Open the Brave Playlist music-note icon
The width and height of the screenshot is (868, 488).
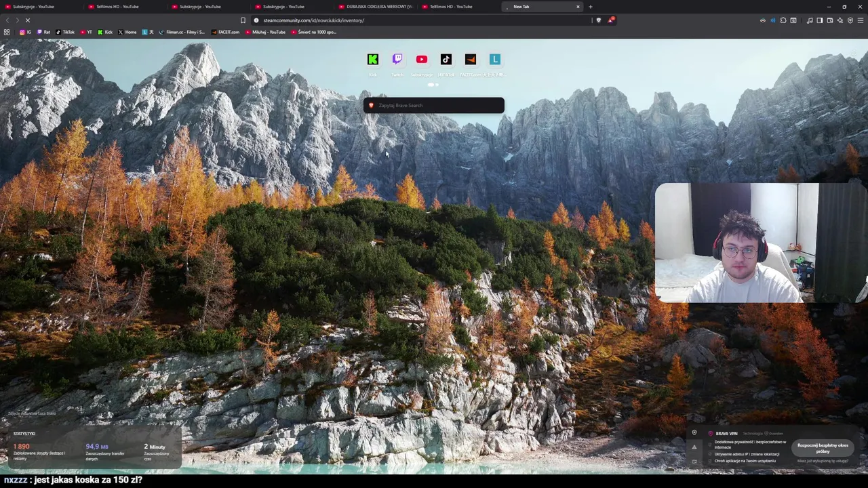(809, 20)
